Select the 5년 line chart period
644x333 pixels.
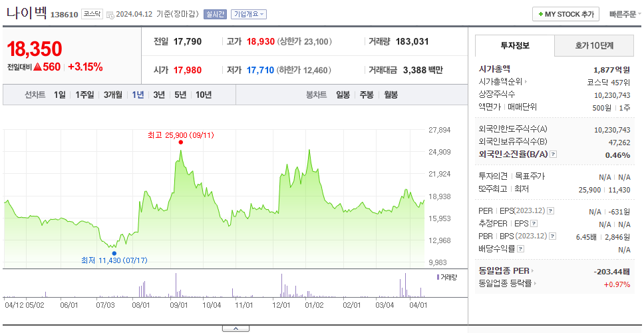pyautogui.click(x=180, y=95)
